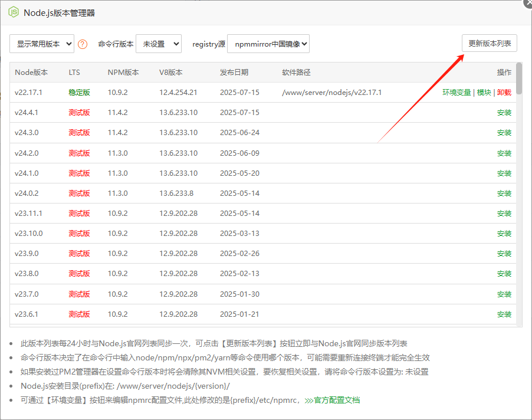The image size is (532, 420).
Task: Click version cell v24.0.2
Action: click(27, 193)
